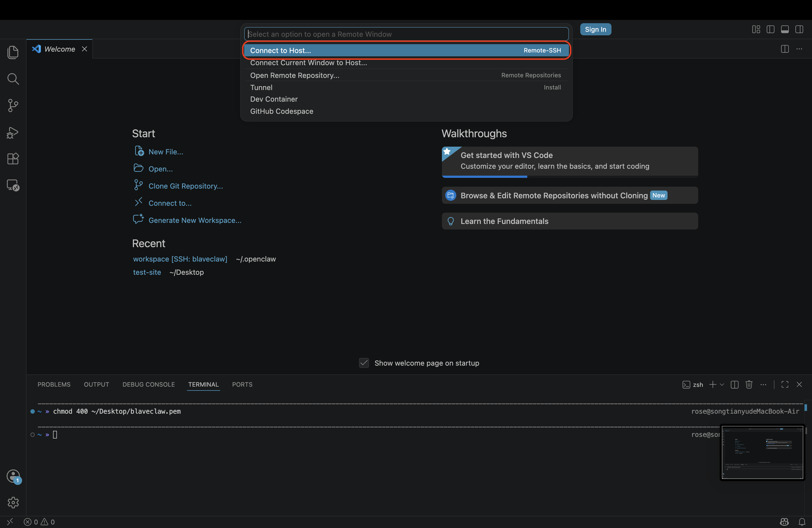Viewport: 812px width, 528px height.
Task: Open the Extensions view
Action: [13, 159]
